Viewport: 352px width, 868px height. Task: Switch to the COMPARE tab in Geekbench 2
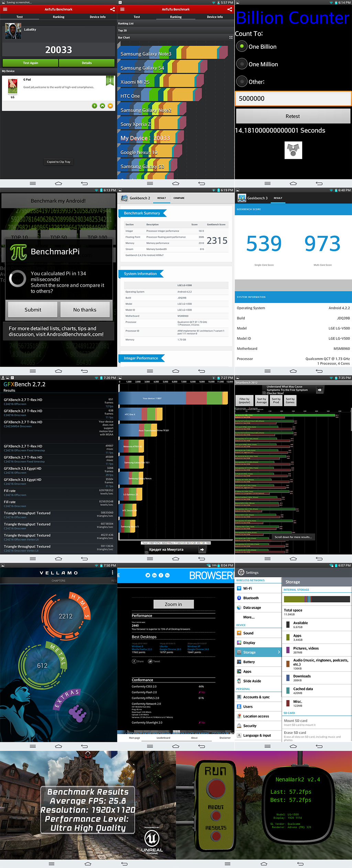pos(179,198)
